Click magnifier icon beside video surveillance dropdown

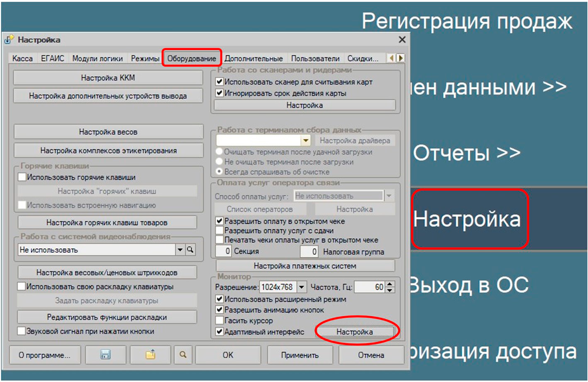pyautogui.click(x=191, y=250)
